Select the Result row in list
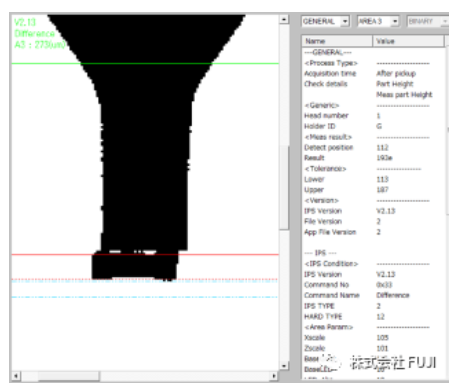Screen dimensions: 453x388 click(373, 158)
